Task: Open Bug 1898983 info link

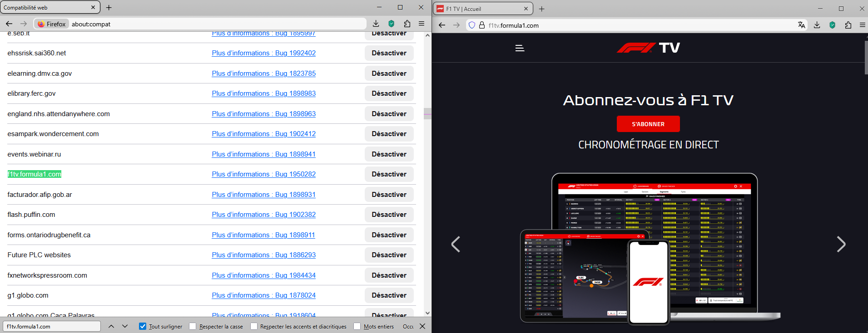Action: coord(263,93)
